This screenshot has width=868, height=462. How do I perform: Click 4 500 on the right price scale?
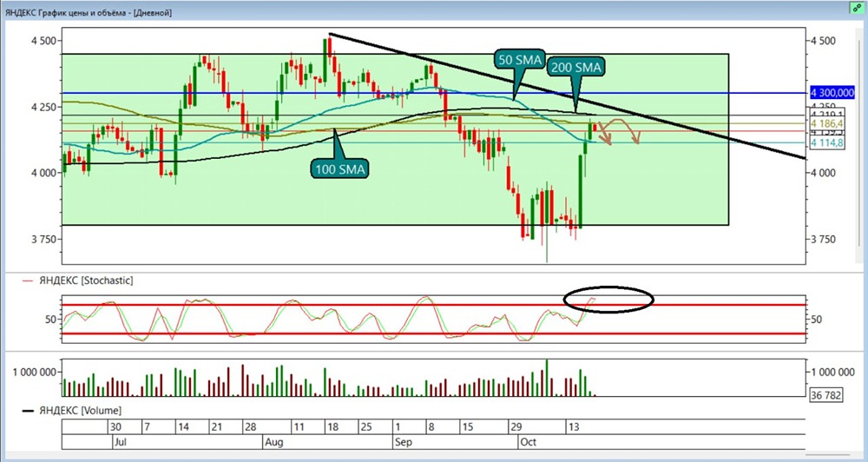tap(821, 41)
